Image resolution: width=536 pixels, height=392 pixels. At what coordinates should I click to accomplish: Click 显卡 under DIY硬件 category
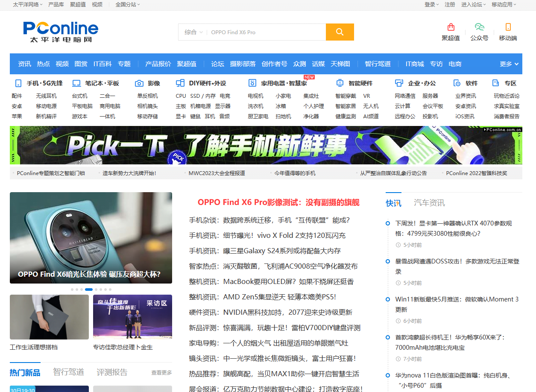[x=181, y=117]
